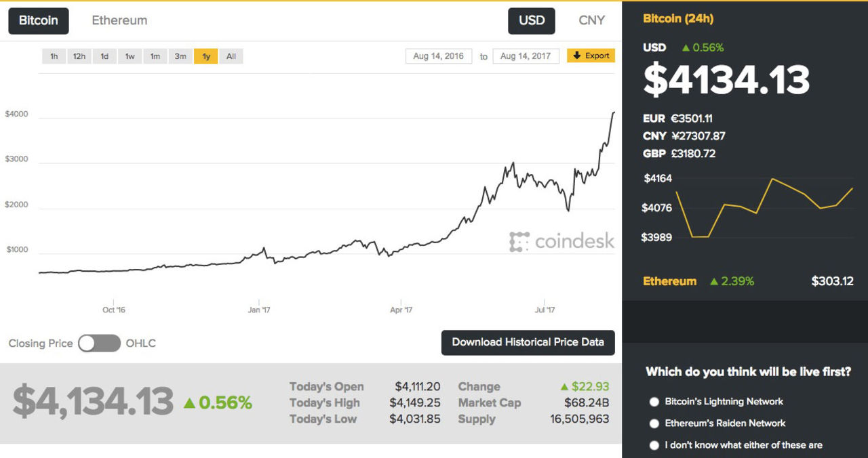Select the 3m time range
Viewport: 868px width, 458px height.
click(x=180, y=56)
